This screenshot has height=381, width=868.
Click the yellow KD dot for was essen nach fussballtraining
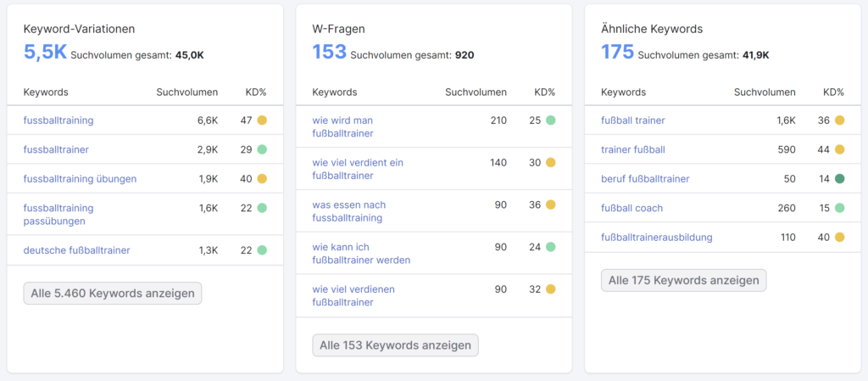point(550,205)
